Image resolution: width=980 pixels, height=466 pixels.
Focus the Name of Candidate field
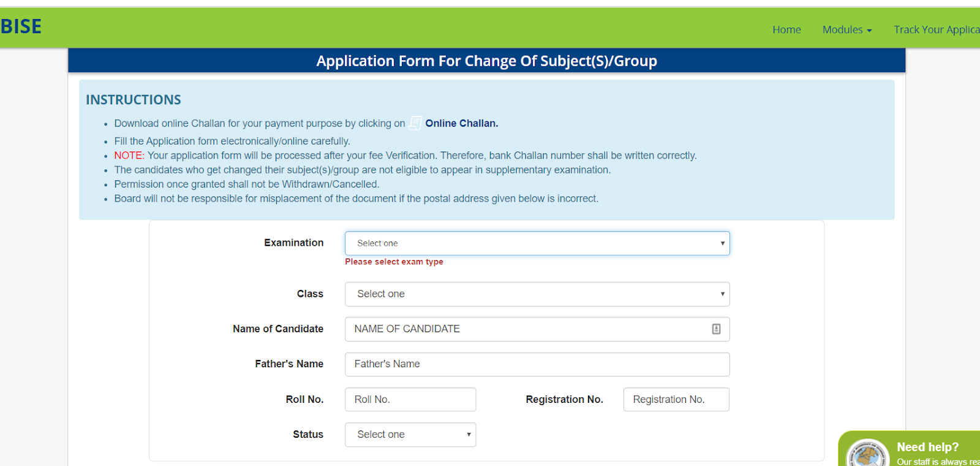click(x=527, y=329)
